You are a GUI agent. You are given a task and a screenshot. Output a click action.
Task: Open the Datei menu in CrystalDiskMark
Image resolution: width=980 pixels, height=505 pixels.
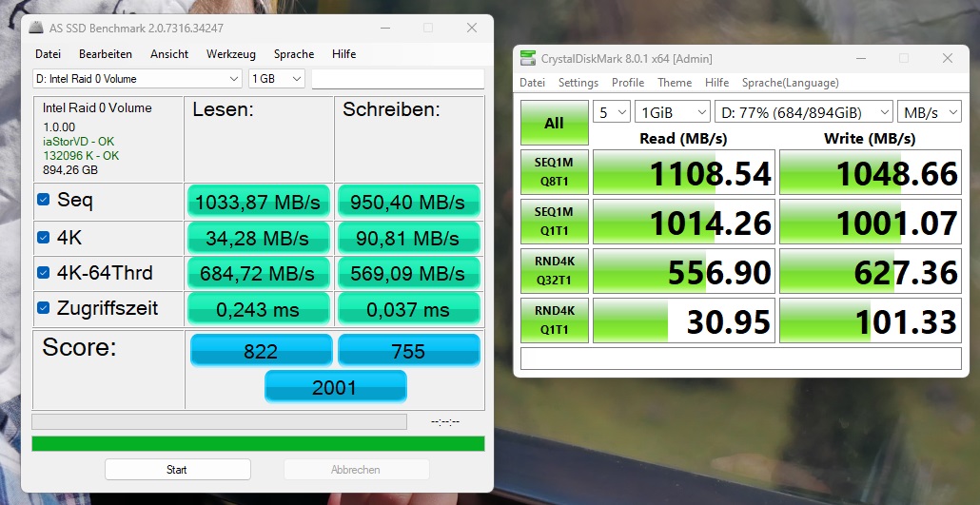click(533, 83)
